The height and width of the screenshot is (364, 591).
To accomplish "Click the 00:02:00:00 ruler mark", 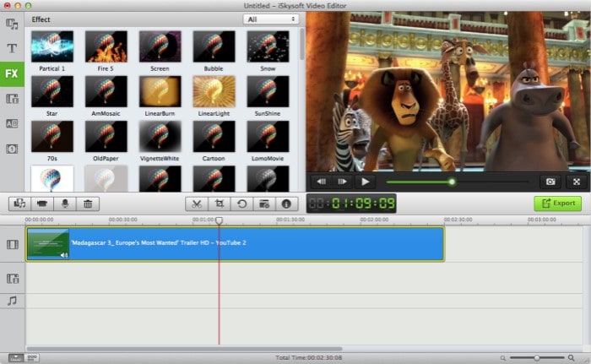I will tap(374, 219).
